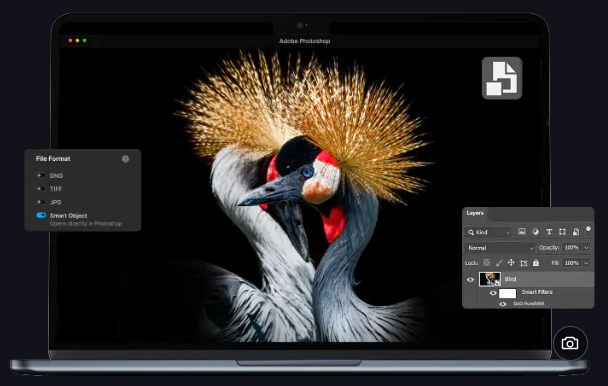The width and height of the screenshot is (608, 386).
Task: Select the Smart Filters mask thumbnail
Action: coord(508,293)
